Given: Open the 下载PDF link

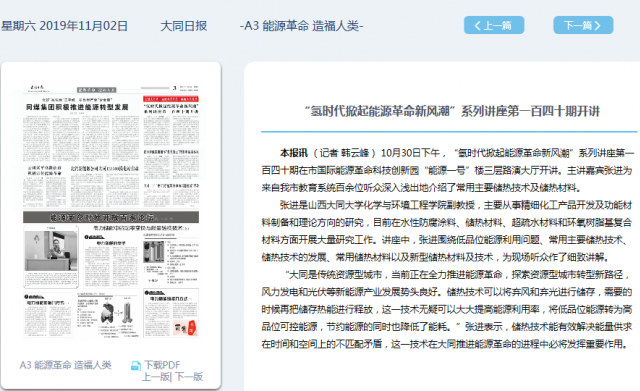Looking at the screenshot, I should (x=162, y=365).
